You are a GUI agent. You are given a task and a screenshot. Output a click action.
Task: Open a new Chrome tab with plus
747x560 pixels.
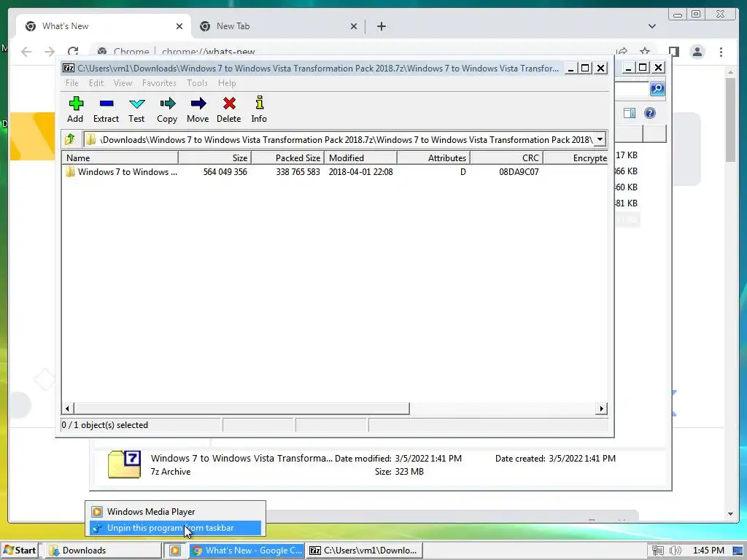(381, 26)
